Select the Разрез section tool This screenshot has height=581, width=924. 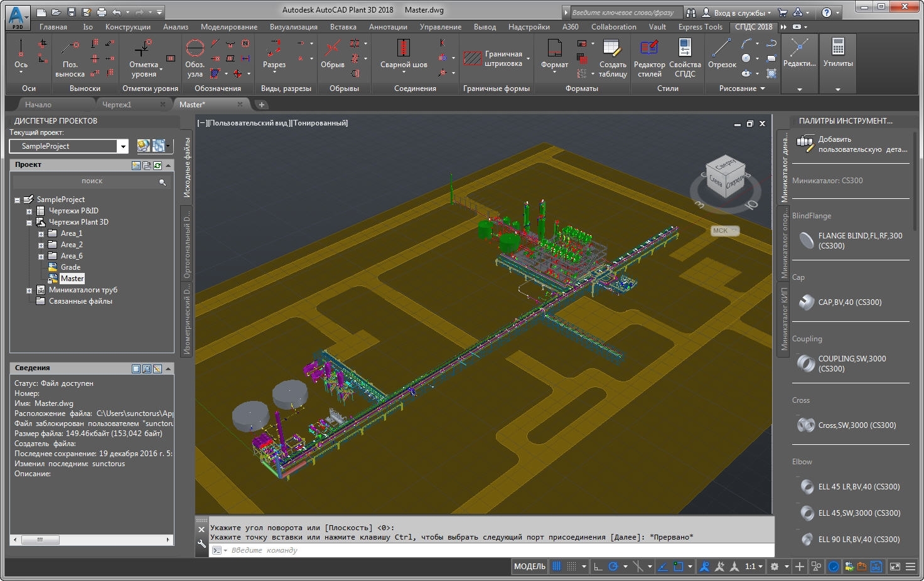[x=274, y=55]
